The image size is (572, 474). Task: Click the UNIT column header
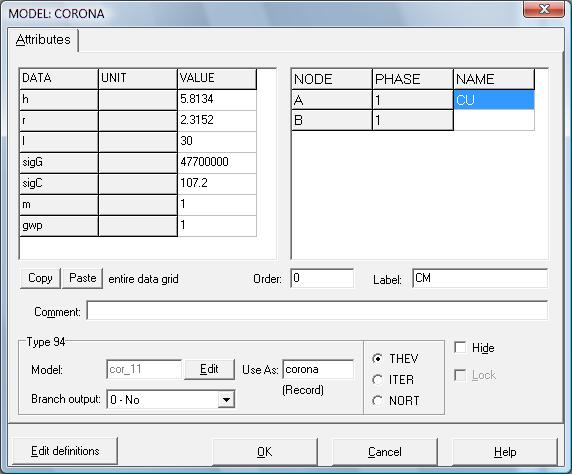(x=138, y=78)
